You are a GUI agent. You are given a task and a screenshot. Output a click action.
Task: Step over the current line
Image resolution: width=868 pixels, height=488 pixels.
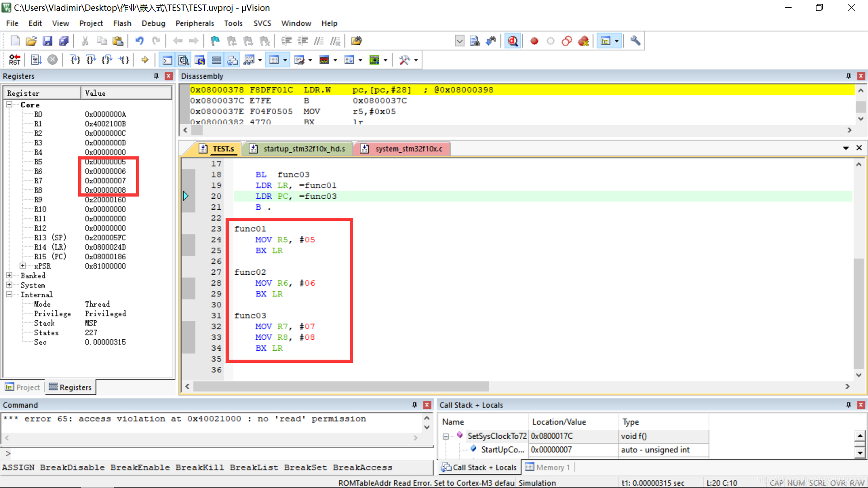(91, 60)
